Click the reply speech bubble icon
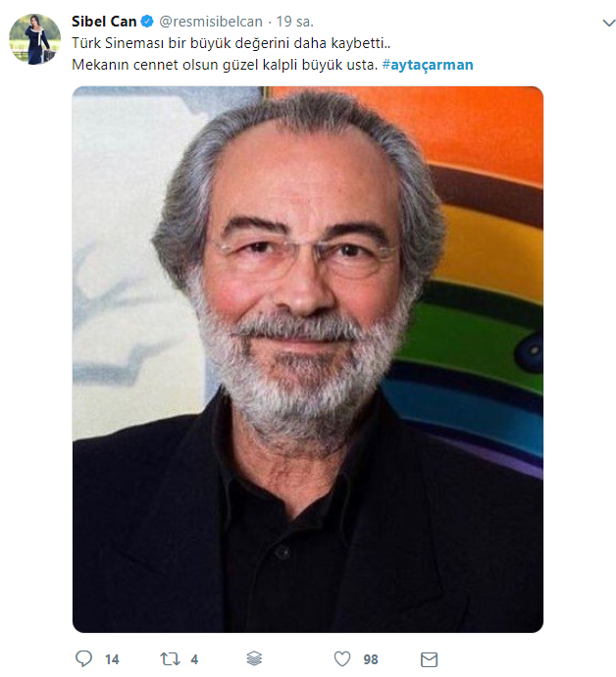Image resolution: width=616 pixels, height=677 pixels. coord(83,659)
